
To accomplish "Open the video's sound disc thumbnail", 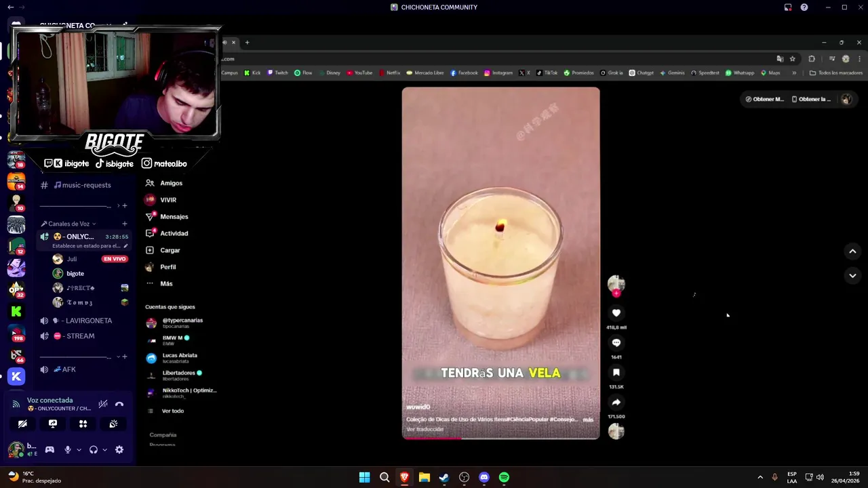I will (616, 431).
